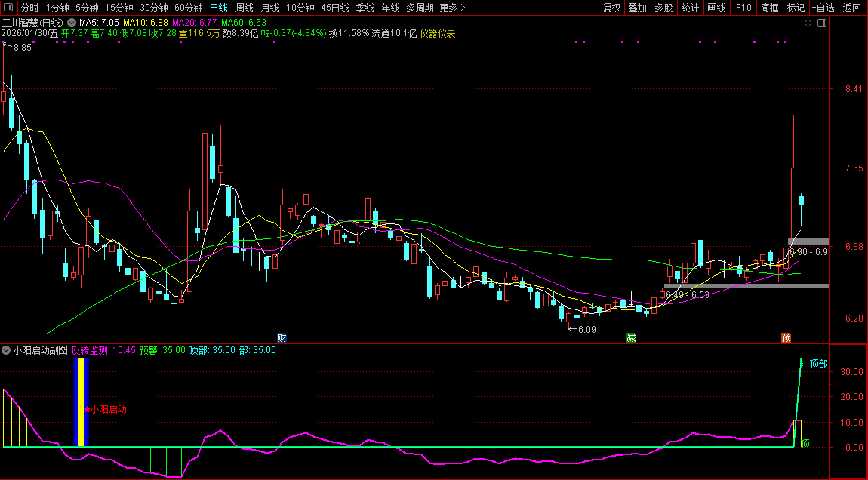The height and width of the screenshot is (480, 868).
Task: Click the 小阳启动 star signal marker
Action: [106, 410]
